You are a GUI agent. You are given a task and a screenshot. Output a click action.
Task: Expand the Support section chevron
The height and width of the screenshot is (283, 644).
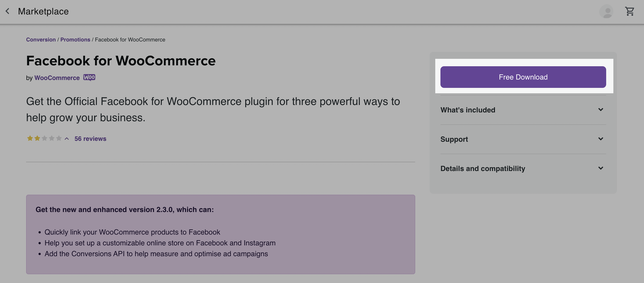601,139
